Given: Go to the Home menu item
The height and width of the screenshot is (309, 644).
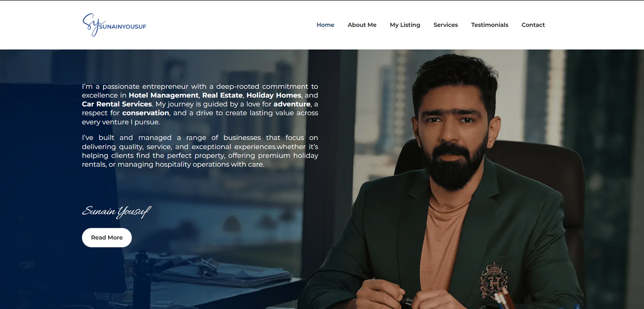Looking at the screenshot, I should 325,25.
